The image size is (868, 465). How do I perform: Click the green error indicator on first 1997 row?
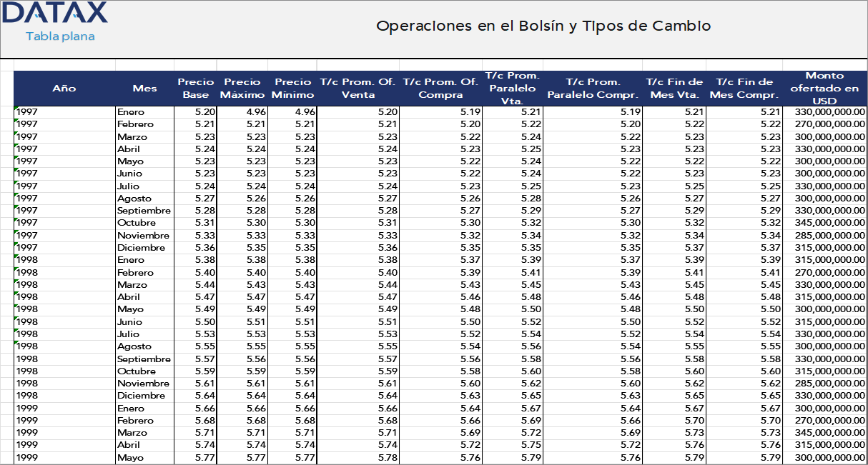[x=17, y=107]
